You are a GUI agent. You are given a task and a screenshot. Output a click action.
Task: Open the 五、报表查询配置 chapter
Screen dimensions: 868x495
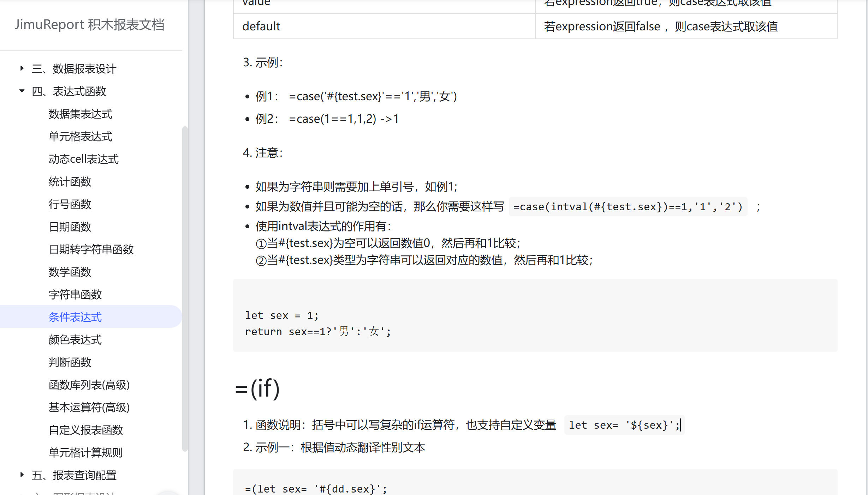point(74,475)
